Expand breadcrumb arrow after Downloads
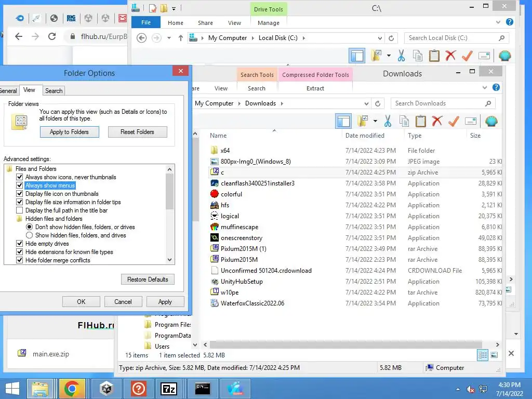 282,103
